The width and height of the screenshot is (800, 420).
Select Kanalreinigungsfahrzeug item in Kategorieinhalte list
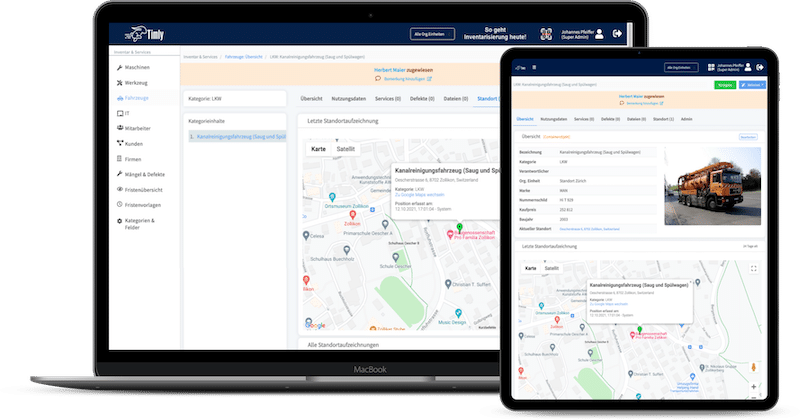(237, 137)
